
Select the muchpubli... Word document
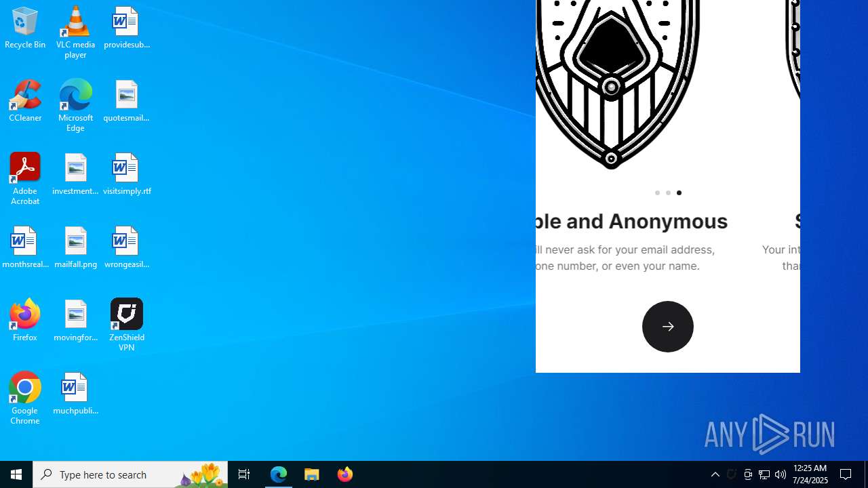click(75, 394)
